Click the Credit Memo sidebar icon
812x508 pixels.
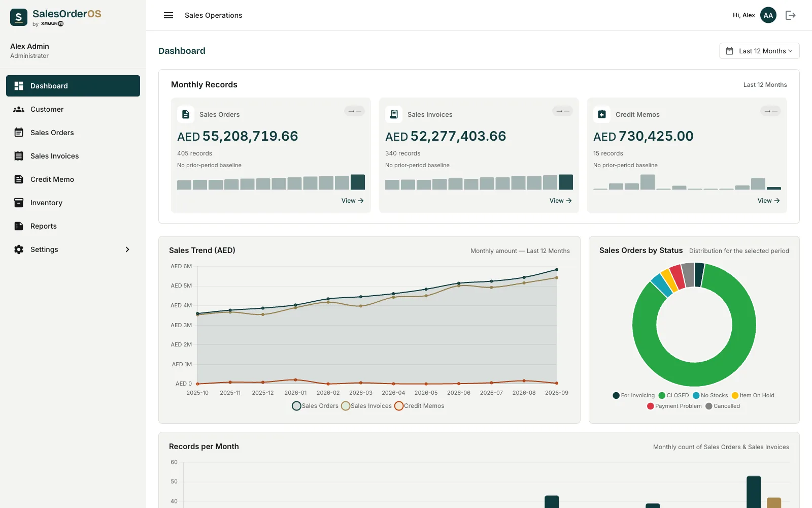[x=19, y=179]
